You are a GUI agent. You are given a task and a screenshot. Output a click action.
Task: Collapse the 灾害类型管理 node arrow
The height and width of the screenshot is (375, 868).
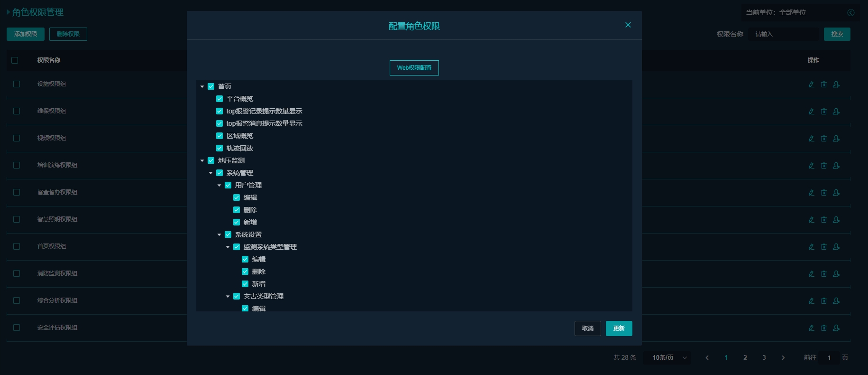click(228, 296)
